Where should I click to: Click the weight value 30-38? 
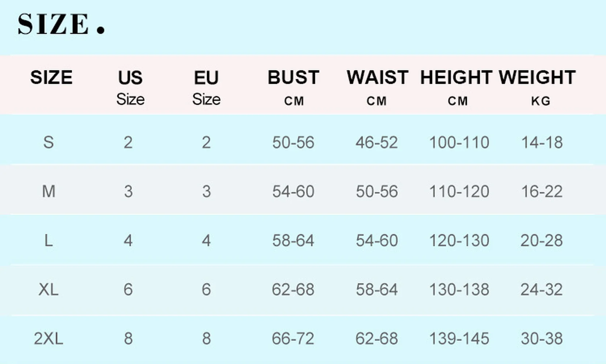(542, 339)
